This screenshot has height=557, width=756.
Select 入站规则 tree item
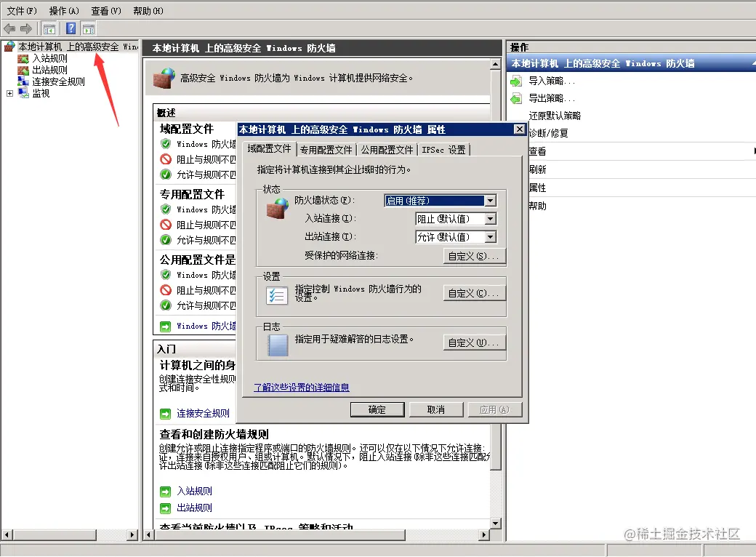pyautogui.click(x=49, y=59)
